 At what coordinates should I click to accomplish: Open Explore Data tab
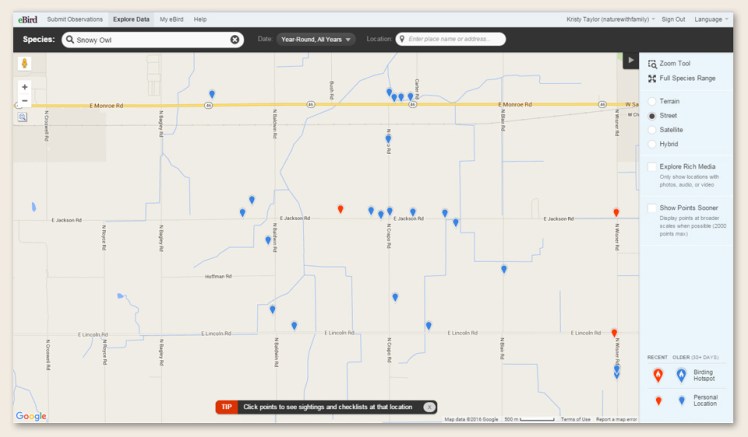(131, 20)
